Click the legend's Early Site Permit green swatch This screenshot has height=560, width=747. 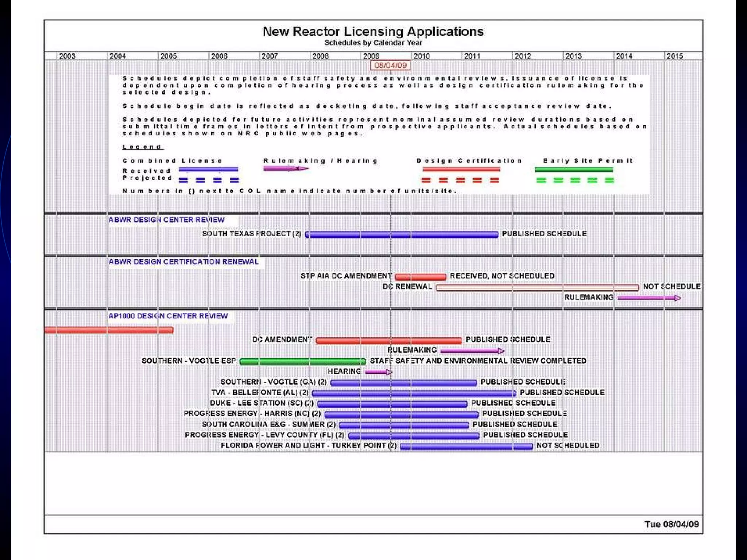click(x=574, y=170)
